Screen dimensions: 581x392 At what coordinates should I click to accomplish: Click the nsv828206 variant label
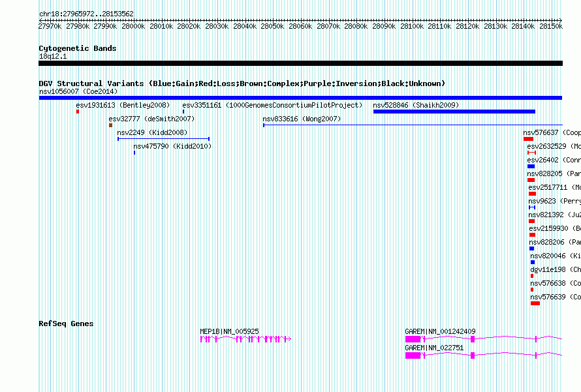click(x=555, y=242)
